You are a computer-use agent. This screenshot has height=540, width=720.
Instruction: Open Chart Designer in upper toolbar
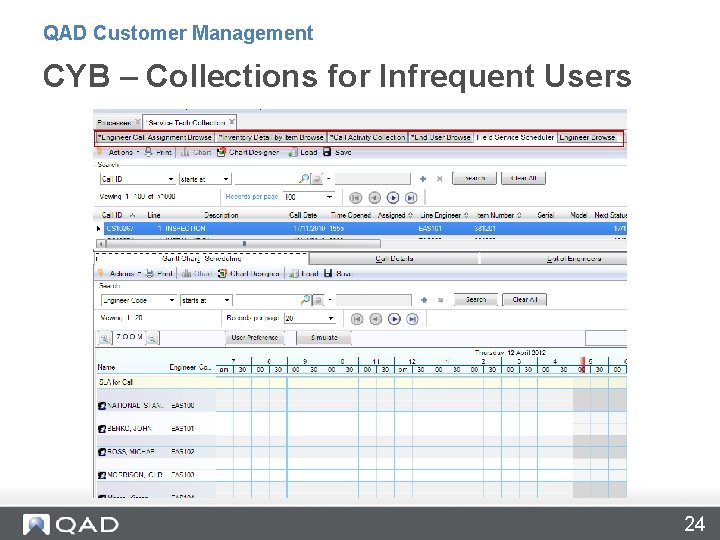point(248,152)
